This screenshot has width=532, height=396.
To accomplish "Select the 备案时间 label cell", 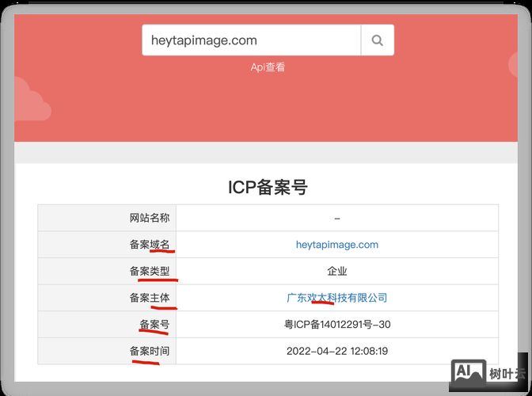I will [x=107, y=351].
